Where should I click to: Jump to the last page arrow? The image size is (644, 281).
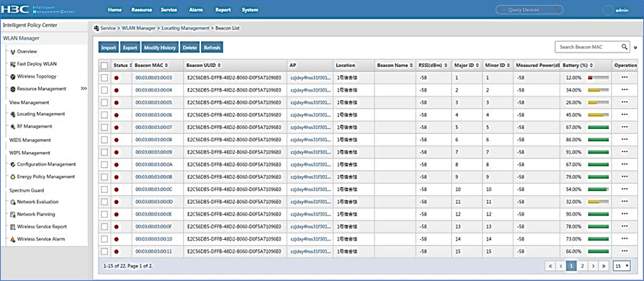point(604,266)
